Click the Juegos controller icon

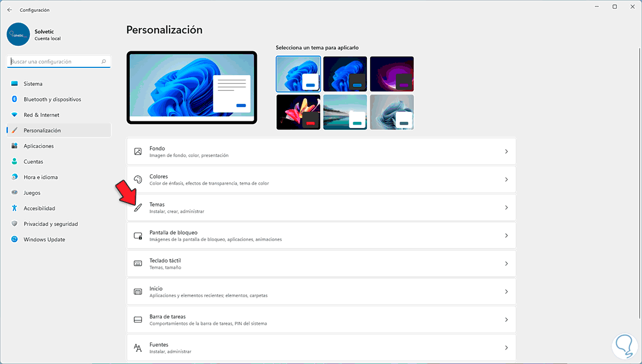click(14, 192)
